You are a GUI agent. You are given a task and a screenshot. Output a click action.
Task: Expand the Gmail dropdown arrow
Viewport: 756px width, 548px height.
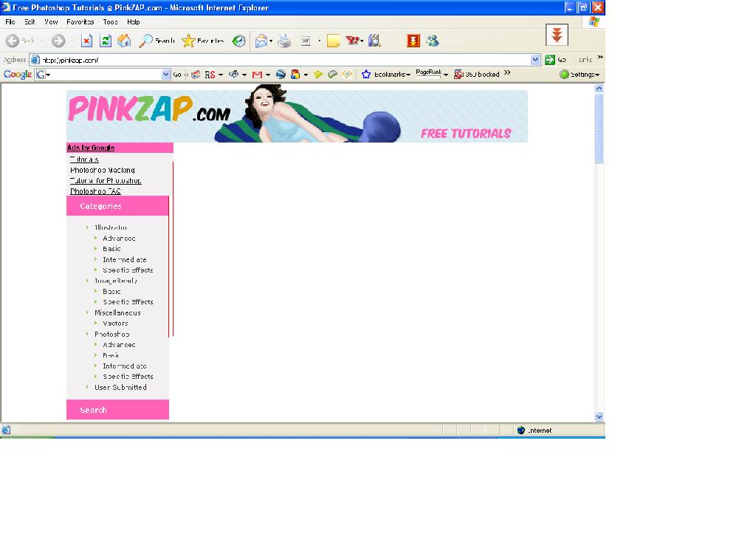(x=267, y=75)
